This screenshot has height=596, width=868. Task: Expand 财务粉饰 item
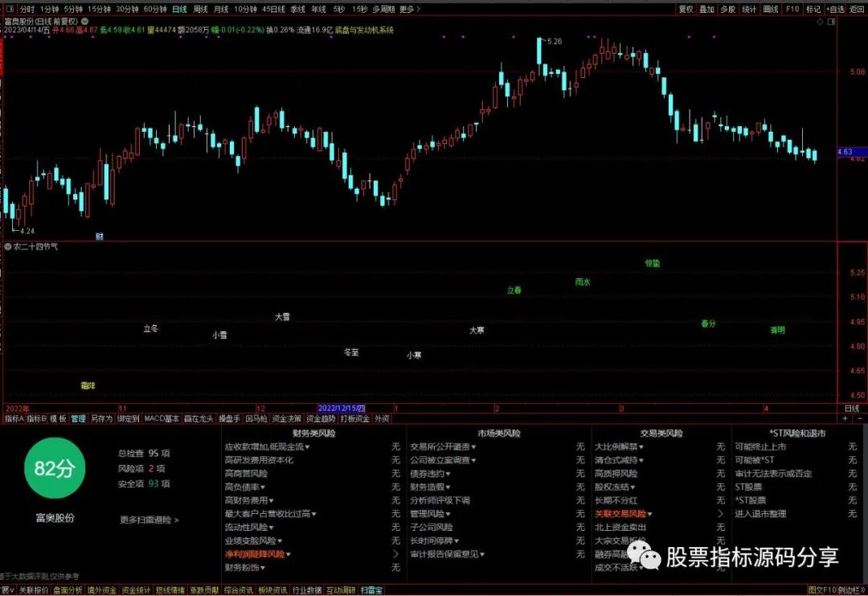click(x=244, y=568)
